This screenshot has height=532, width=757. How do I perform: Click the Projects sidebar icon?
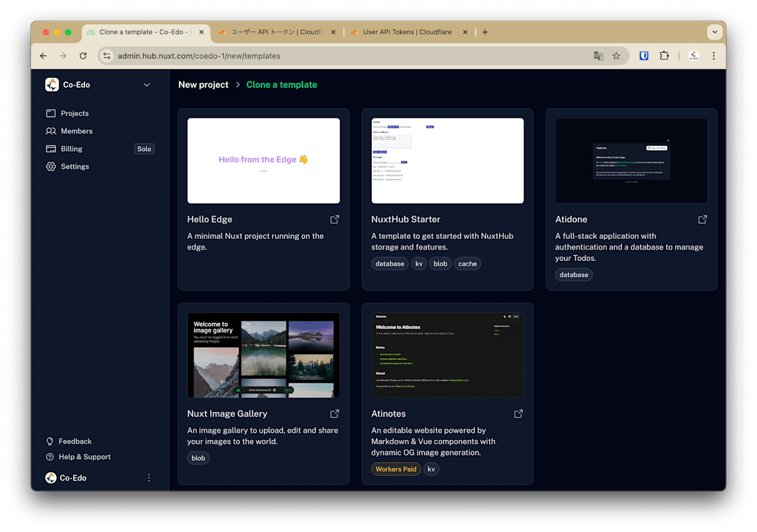[51, 113]
